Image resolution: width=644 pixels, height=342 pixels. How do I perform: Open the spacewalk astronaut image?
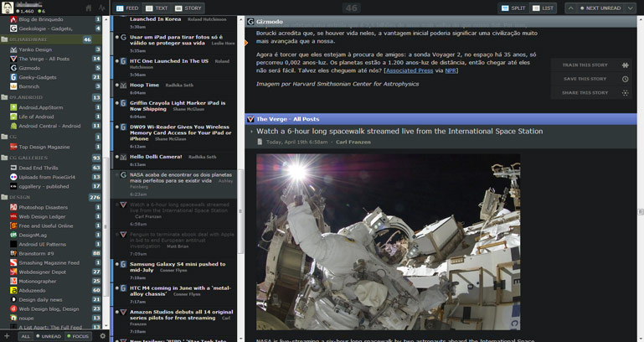click(x=387, y=241)
